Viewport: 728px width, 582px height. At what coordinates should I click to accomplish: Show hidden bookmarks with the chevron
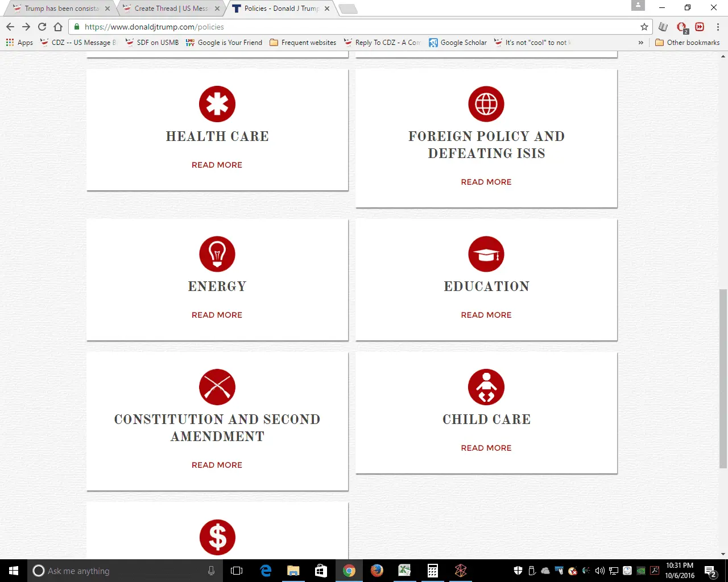coord(641,43)
